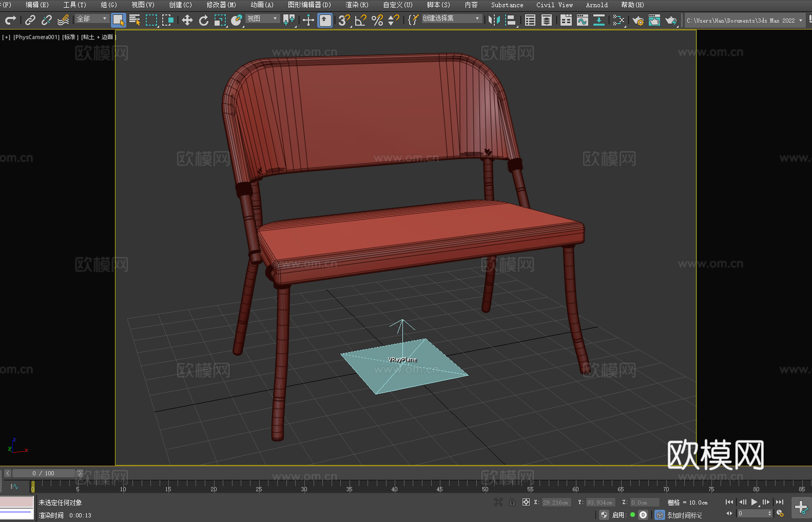Click the Isolate Selection toggle

point(498,502)
